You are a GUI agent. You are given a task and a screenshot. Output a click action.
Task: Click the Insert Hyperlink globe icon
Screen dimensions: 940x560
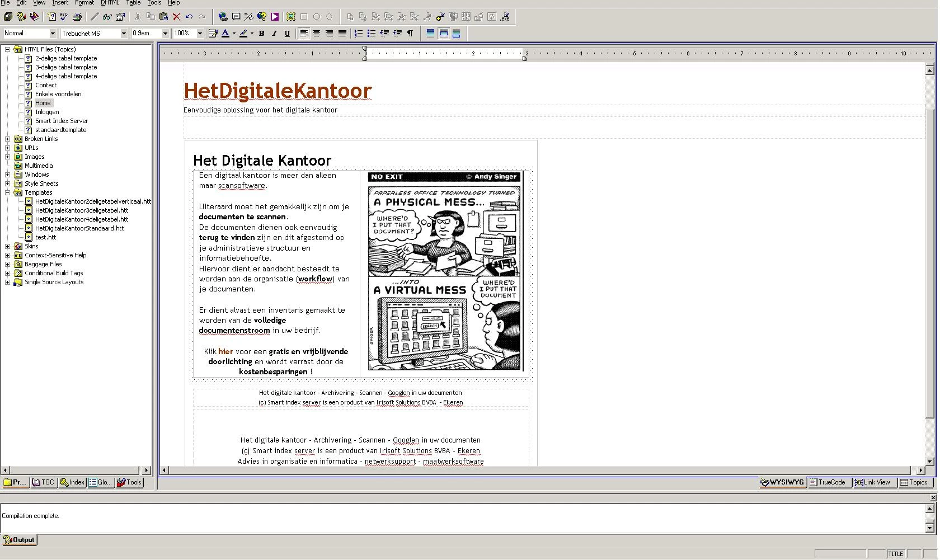point(223,17)
